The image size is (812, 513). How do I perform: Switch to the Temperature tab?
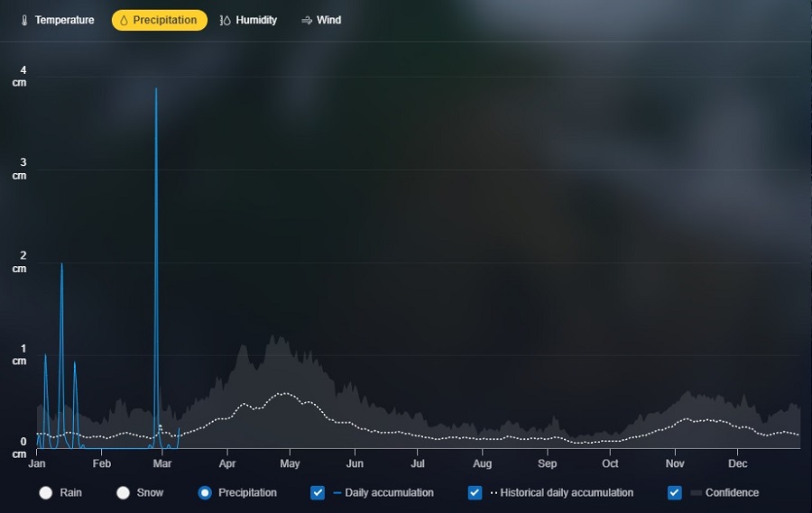tap(56, 20)
